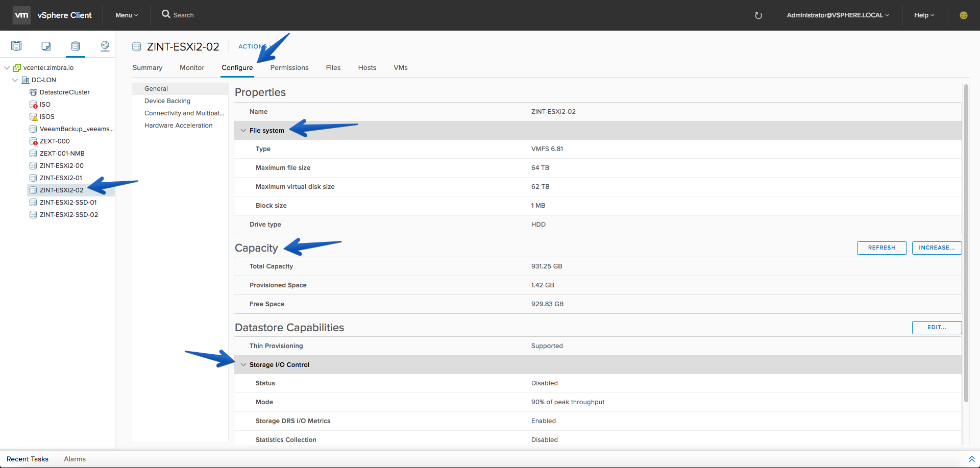This screenshot has height=468, width=980.
Task: Switch to the Summary tab
Action: point(148,68)
